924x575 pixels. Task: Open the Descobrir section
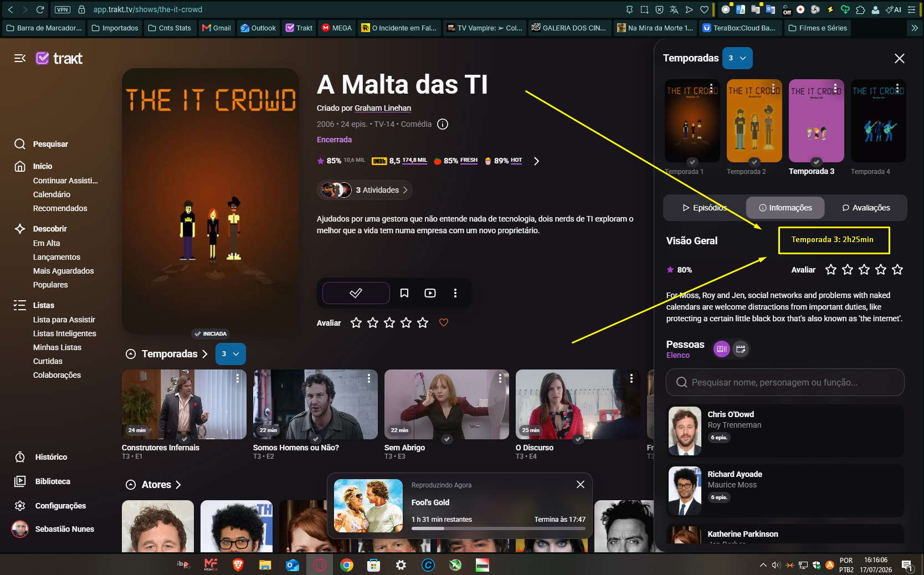click(x=40, y=229)
